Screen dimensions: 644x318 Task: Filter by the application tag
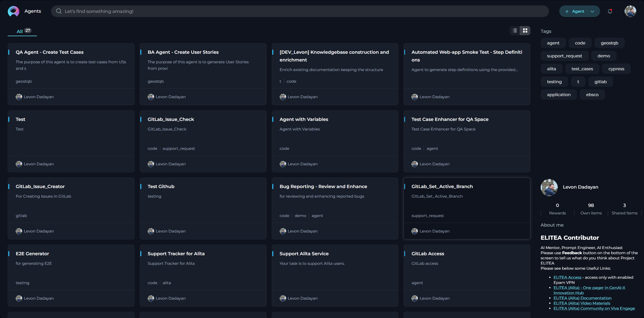559,95
